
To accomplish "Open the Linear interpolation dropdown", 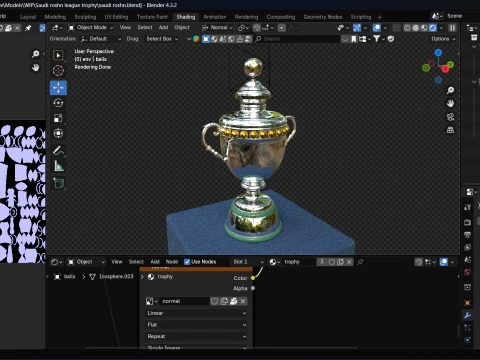I will pos(197,313).
